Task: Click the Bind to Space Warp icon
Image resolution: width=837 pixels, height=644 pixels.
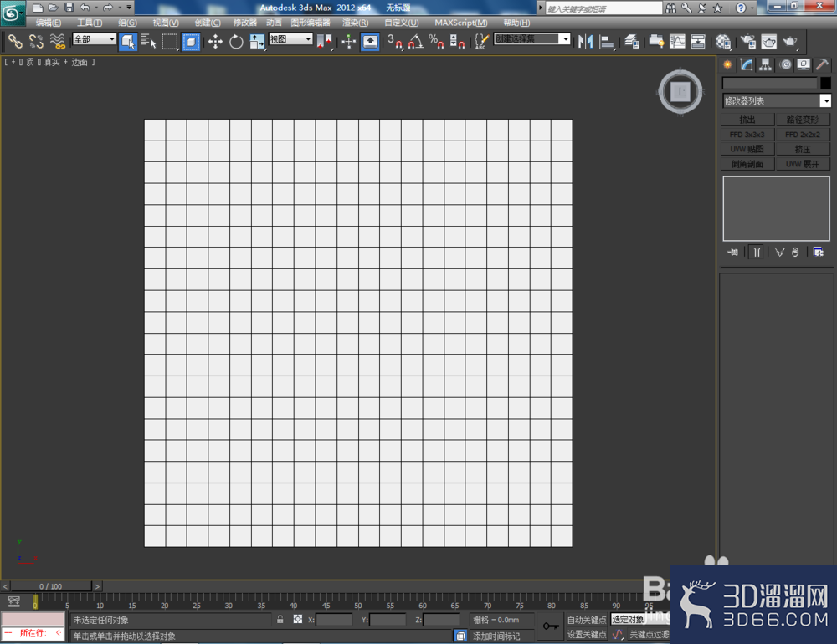Action: [57, 41]
